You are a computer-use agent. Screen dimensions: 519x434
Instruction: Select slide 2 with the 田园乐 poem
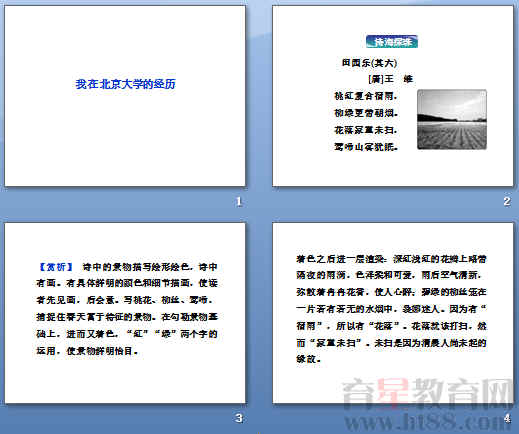(393, 96)
